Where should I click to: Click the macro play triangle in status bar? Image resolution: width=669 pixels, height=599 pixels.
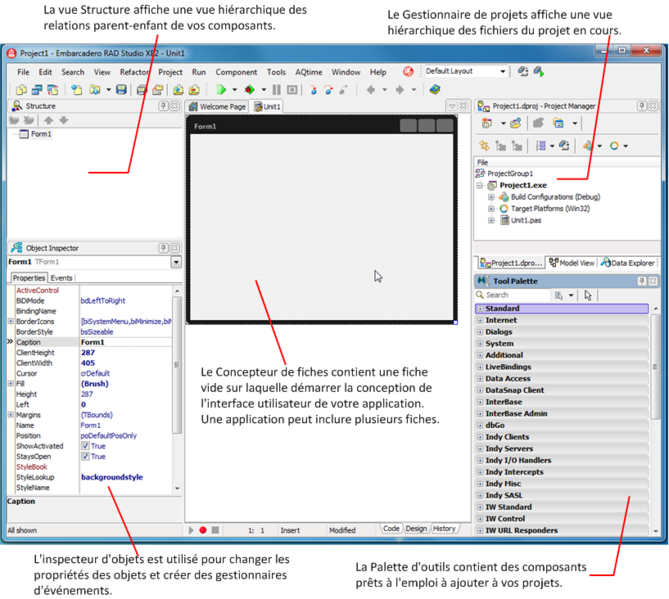[191, 530]
